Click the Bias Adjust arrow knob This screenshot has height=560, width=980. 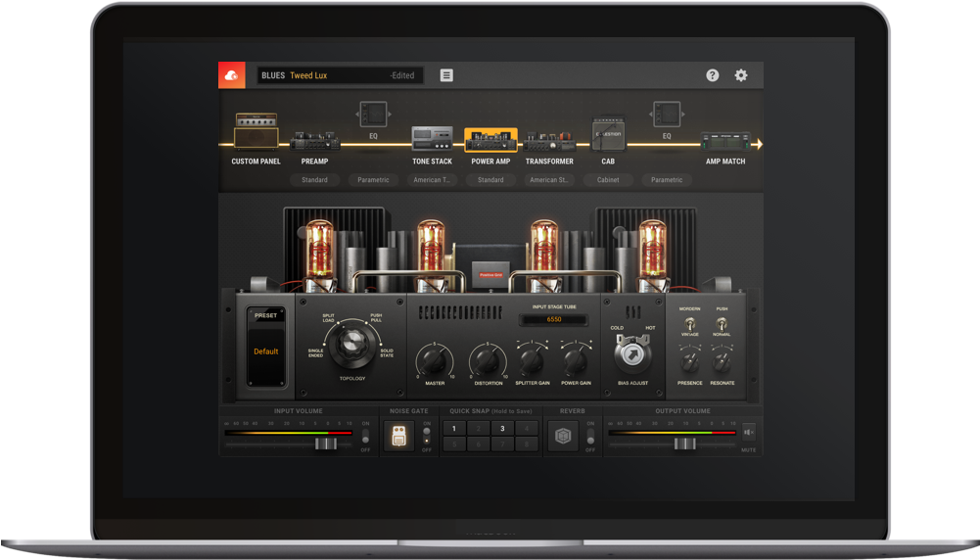tap(632, 354)
